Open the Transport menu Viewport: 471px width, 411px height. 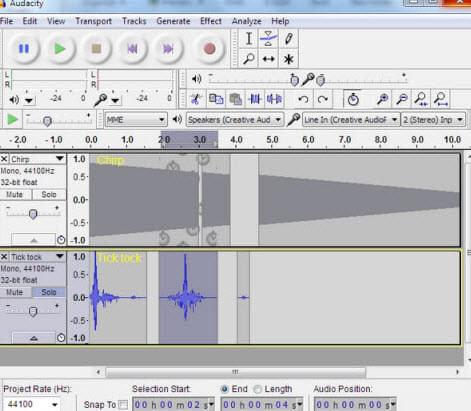point(93,21)
